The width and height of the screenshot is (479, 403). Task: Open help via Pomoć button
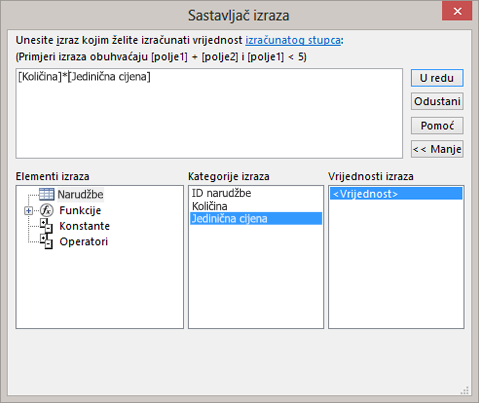click(437, 126)
